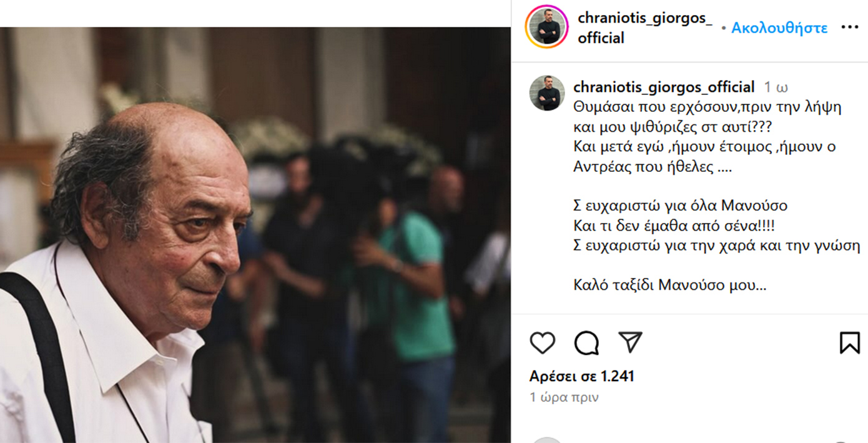Follow the account via Ακολουθήστε
This screenshot has height=443, width=868.
point(779,28)
